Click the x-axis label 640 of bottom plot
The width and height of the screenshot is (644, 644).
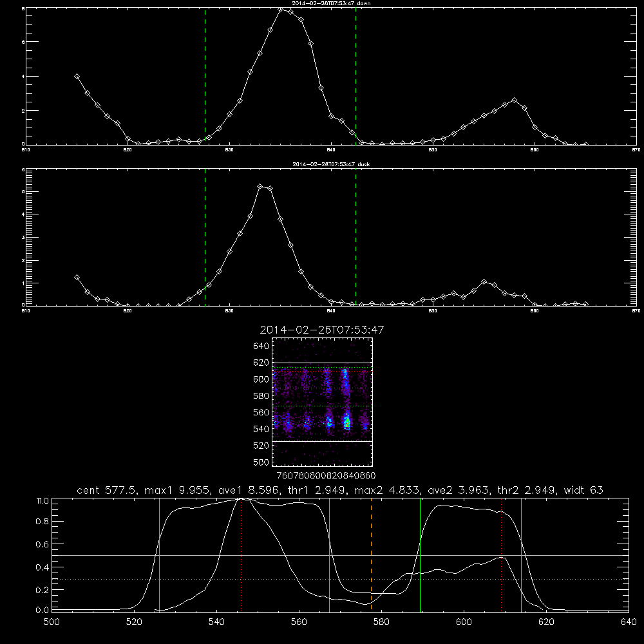[629, 622]
